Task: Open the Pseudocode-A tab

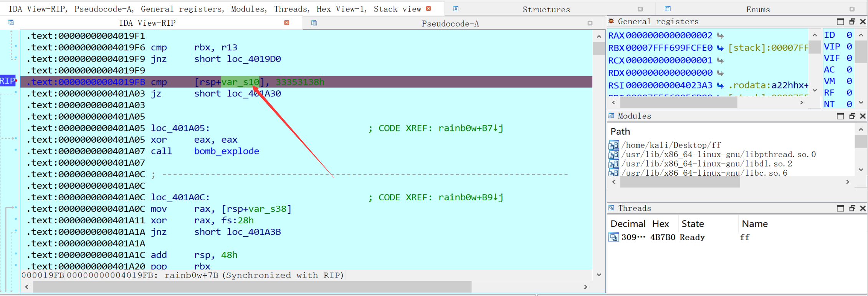Action: coord(450,24)
